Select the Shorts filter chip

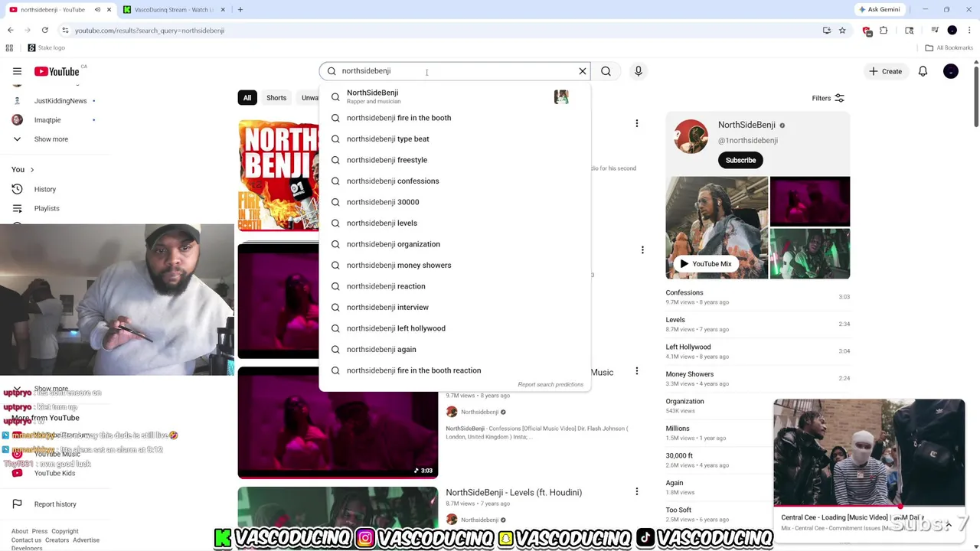pyautogui.click(x=276, y=98)
